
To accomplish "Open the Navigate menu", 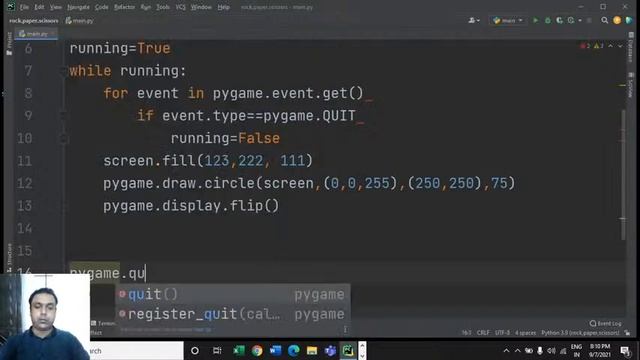I will pyautogui.click(x=78, y=7).
